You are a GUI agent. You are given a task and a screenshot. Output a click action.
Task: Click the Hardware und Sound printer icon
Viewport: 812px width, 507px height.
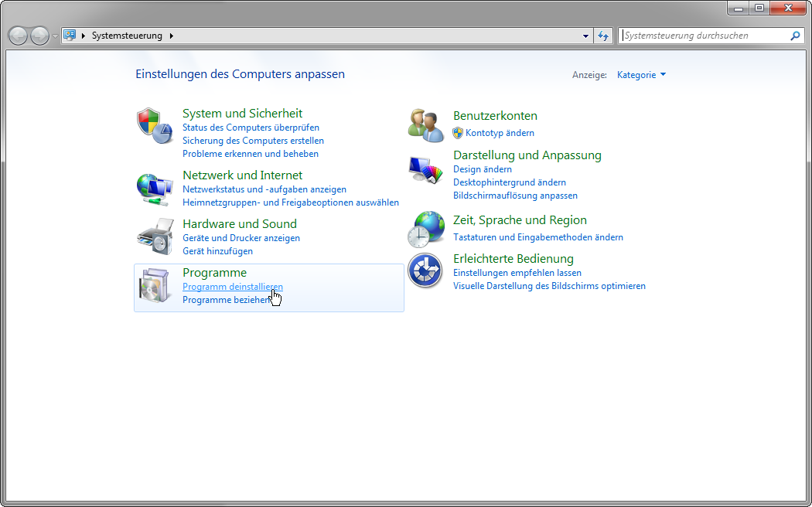(x=154, y=236)
